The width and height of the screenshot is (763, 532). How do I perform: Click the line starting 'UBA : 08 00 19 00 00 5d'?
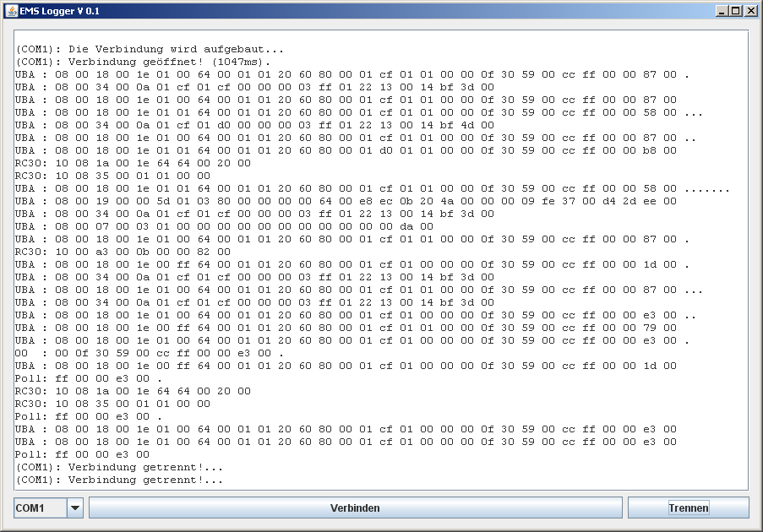[346, 201]
